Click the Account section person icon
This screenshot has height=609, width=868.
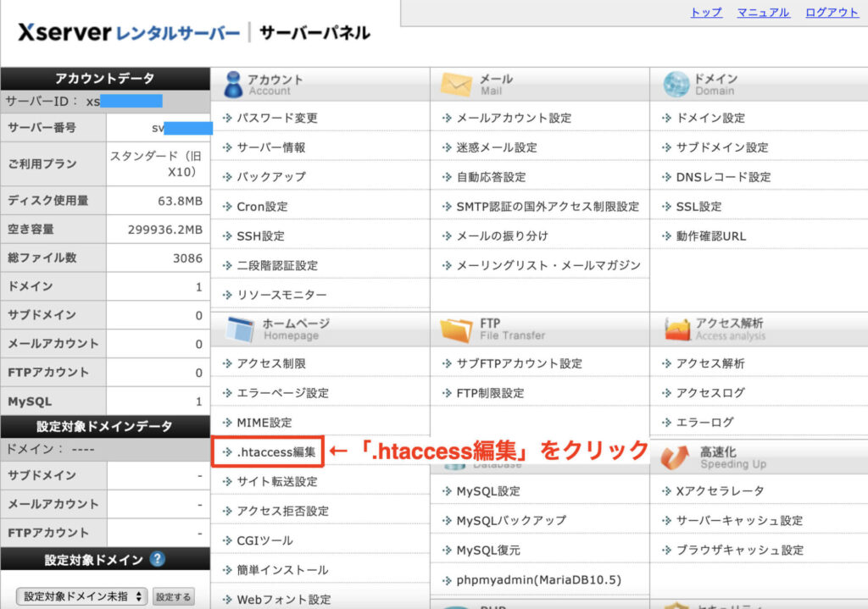233,85
